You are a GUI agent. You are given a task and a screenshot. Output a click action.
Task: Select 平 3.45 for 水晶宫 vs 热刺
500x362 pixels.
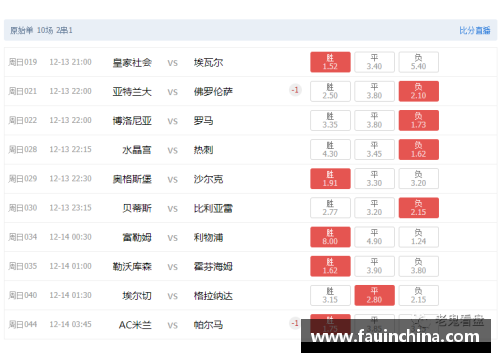pyautogui.click(x=374, y=150)
